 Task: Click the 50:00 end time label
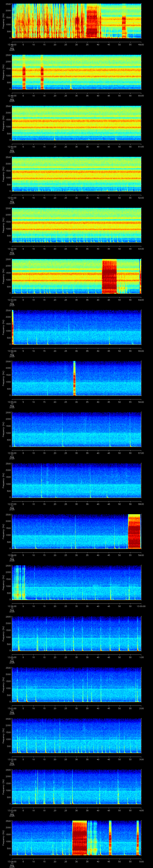point(141,96)
